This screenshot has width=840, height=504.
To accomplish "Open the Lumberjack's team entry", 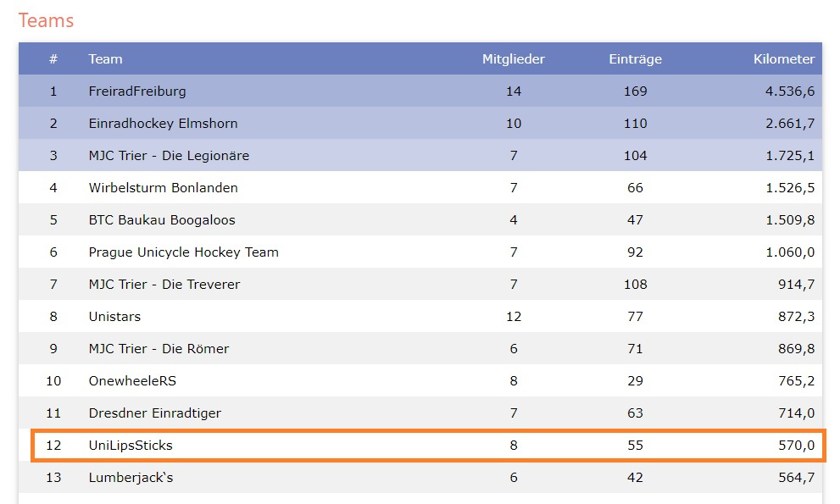I will tap(131, 478).
